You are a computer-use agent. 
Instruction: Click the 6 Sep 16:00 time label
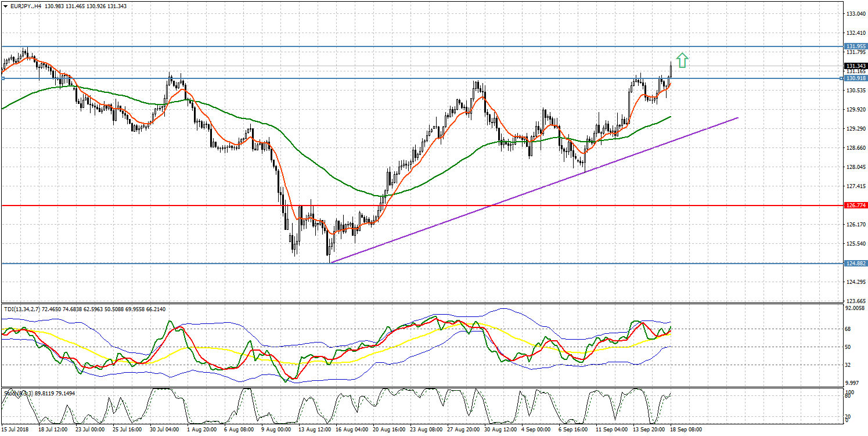point(574,430)
